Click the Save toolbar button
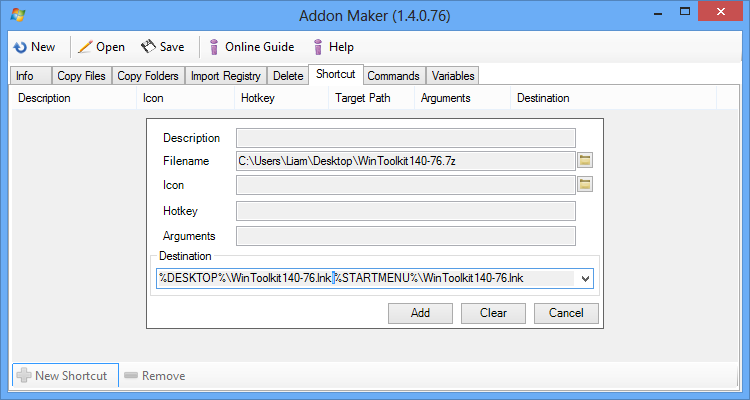The image size is (750, 400). pyautogui.click(x=163, y=47)
